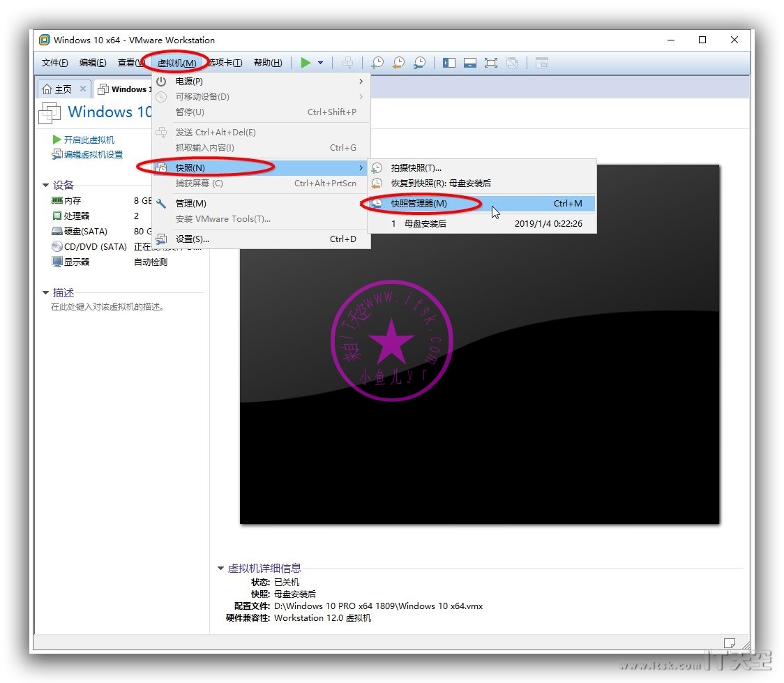This screenshot has width=784, height=683.
Task: Click the snapshot manager toolbar icon
Action: (419, 63)
